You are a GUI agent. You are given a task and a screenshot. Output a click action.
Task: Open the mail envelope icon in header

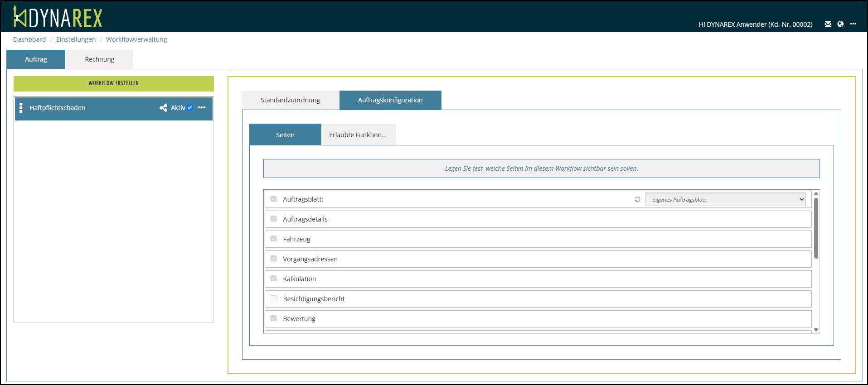pyautogui.click(x=828, y=24)
